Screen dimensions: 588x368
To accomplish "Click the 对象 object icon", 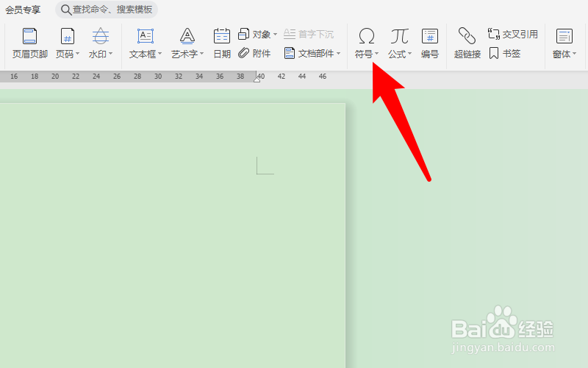I will [244, 34].
